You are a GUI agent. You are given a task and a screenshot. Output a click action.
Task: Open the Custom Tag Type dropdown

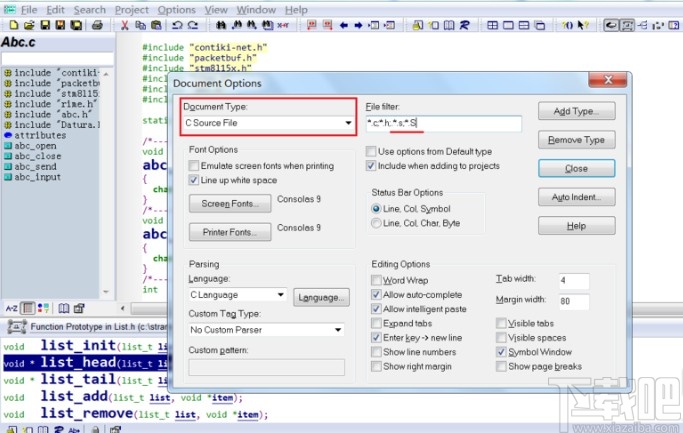point(338,330)
